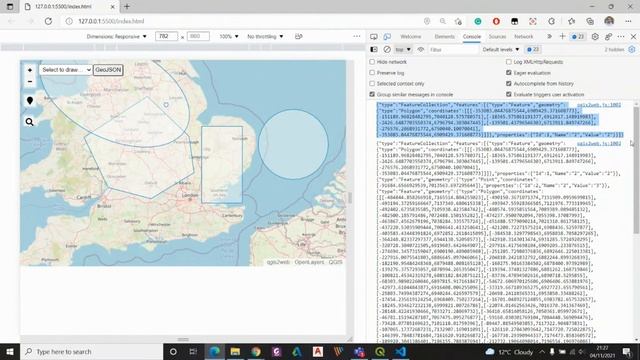Enable Selected context only checkbox
This screenshot has width=640, height=360.
(372, 83)
